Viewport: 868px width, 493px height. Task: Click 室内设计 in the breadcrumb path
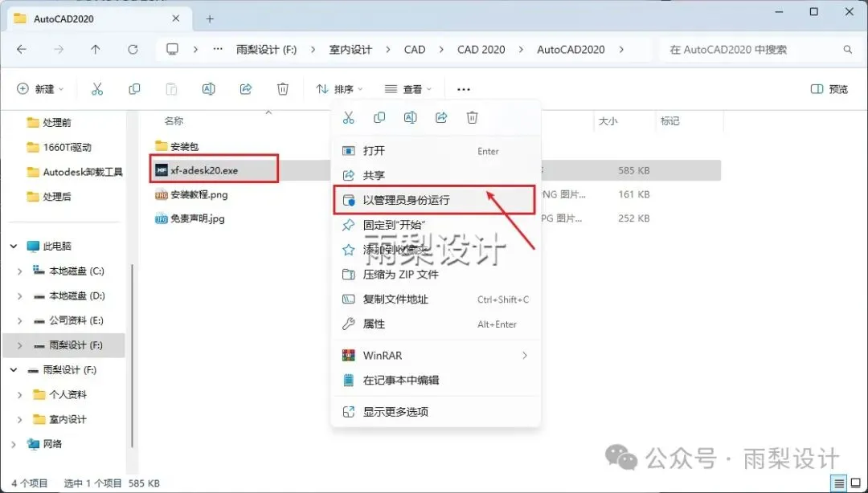point(350,49)
